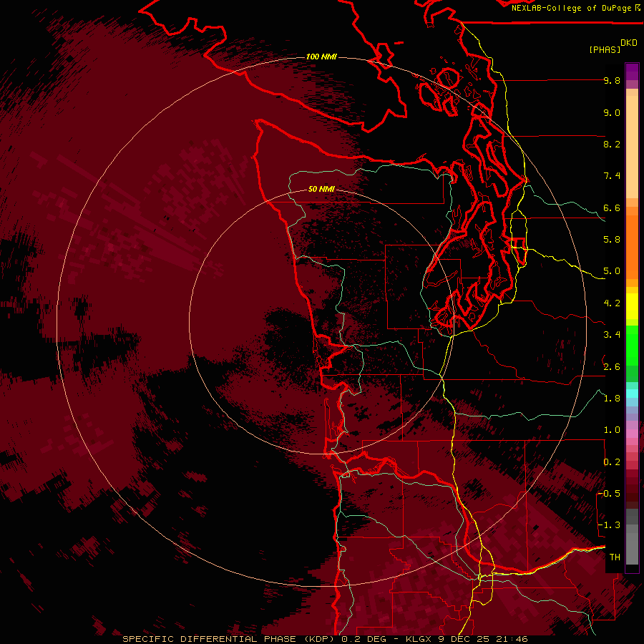The image size is (644, 644).
Task: Click the 4.2 value on the color scale
Action: [612, 303]
